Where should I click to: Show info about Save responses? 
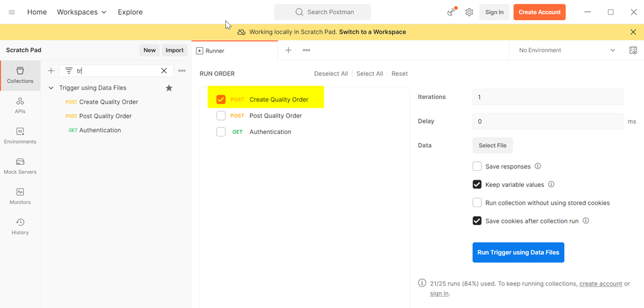pyautogui.click(x=538, y=167)
